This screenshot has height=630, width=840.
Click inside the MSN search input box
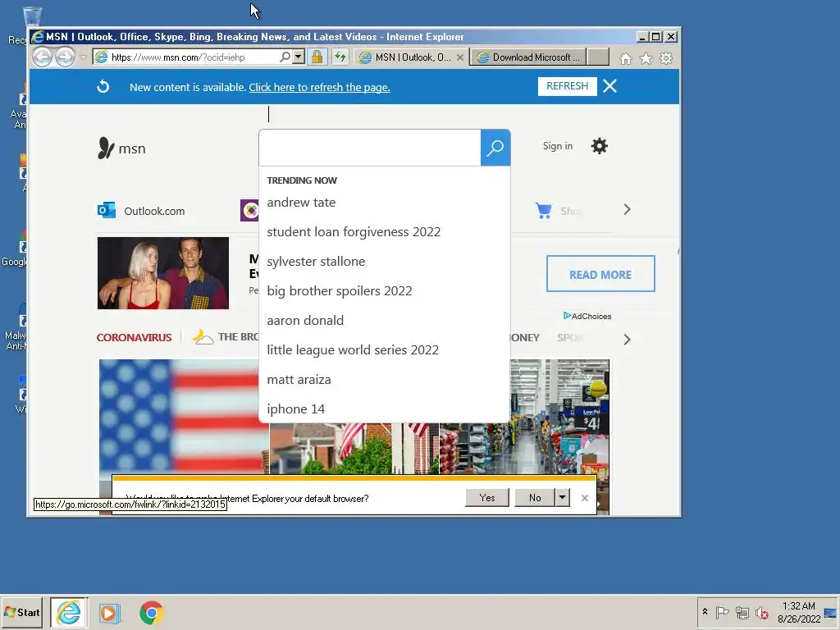tap(370, 148)
